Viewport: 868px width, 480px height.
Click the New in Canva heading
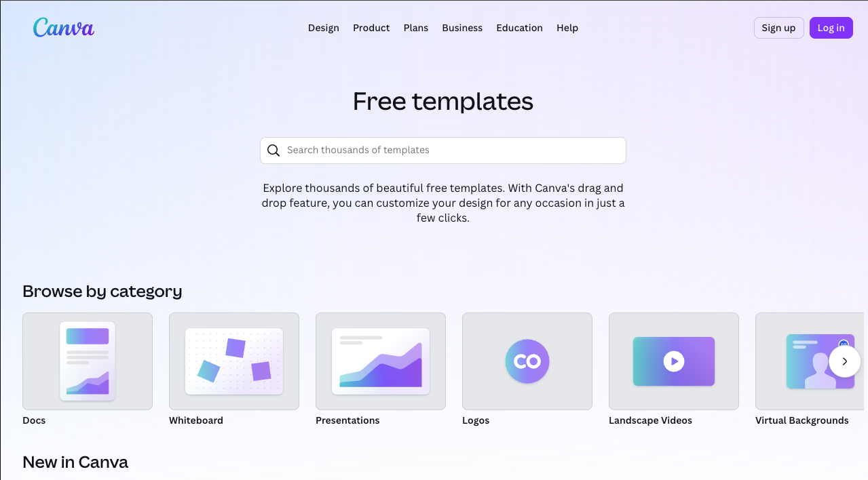point(75,462)
